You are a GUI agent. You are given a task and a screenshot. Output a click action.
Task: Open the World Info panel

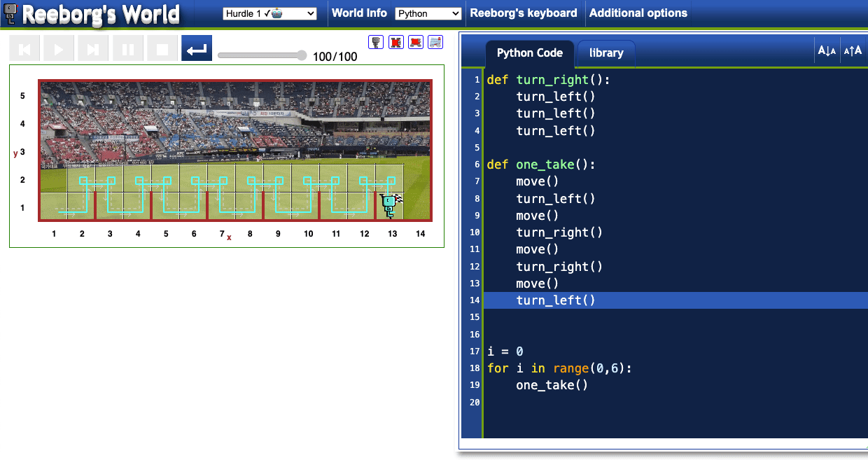click(x=359, y=13)
